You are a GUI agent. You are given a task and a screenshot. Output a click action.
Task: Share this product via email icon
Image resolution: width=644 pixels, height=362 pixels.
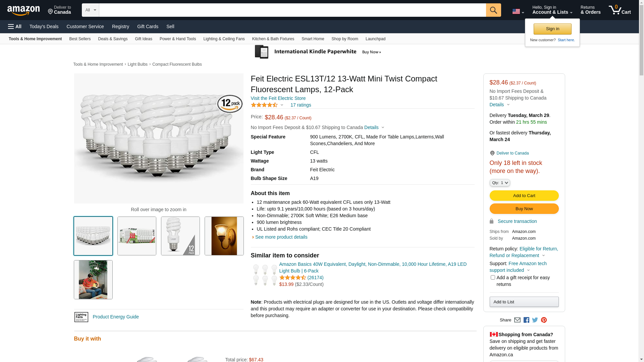click(517, 320)
